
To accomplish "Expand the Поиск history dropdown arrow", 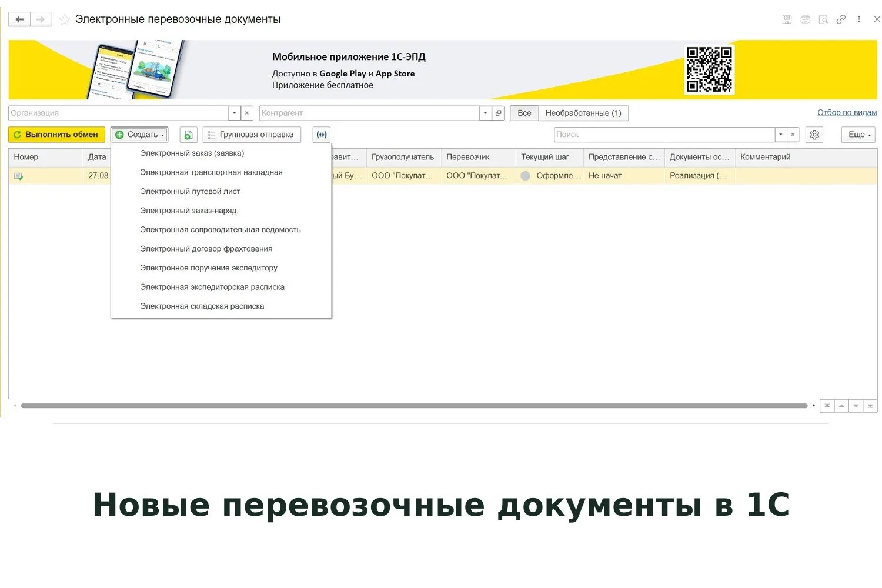I will click(781, 135).
